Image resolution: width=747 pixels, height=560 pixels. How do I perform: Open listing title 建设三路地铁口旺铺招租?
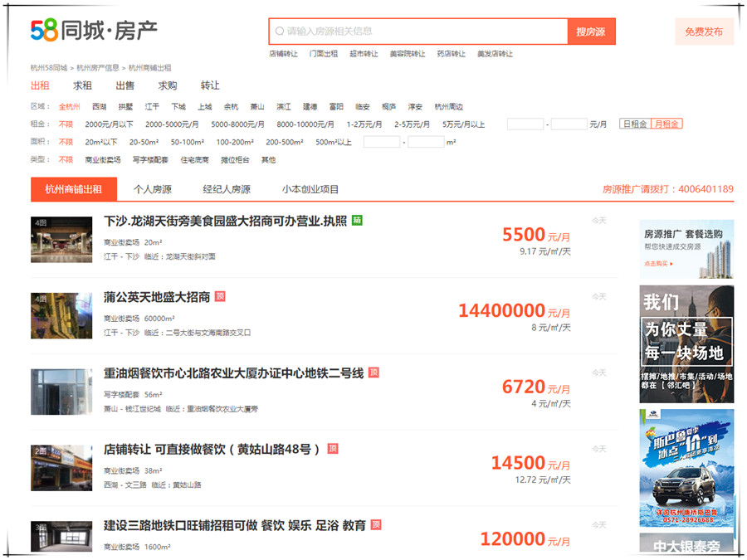point(235,526)
